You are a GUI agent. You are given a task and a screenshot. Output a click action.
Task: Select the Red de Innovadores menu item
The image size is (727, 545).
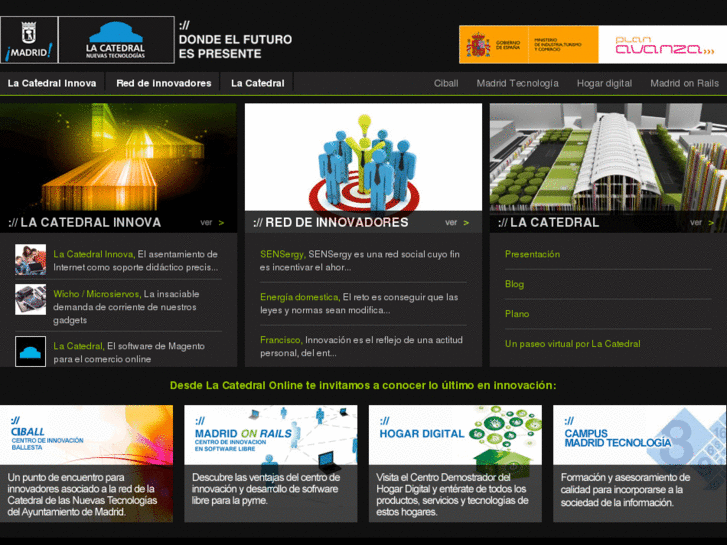pyautogui.click(x=164, y=83)
